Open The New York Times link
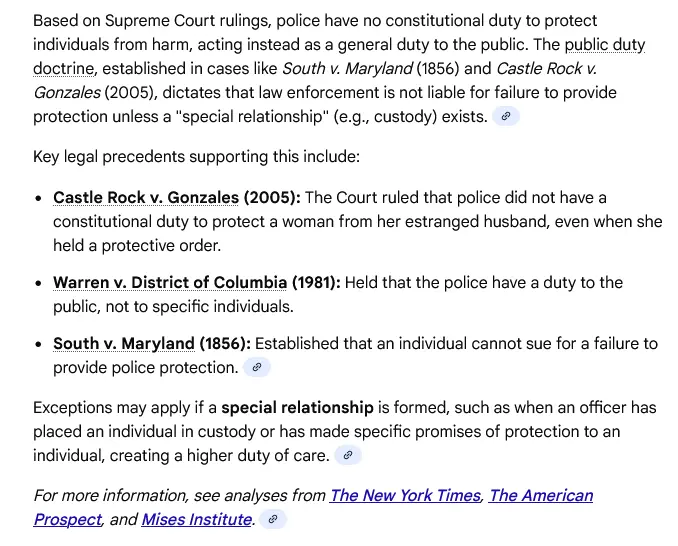This screenshot has width=678, height=546. point(405,495)
